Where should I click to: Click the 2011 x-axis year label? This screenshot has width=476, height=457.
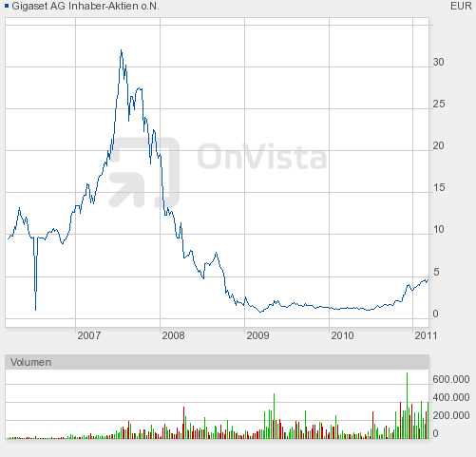pos(426,335)
